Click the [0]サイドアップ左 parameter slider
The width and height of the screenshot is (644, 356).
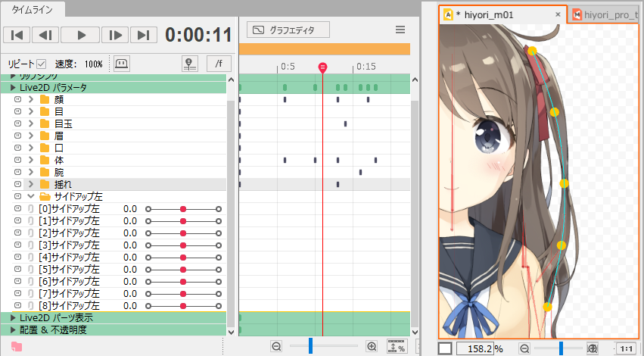[x=182, y=209]
